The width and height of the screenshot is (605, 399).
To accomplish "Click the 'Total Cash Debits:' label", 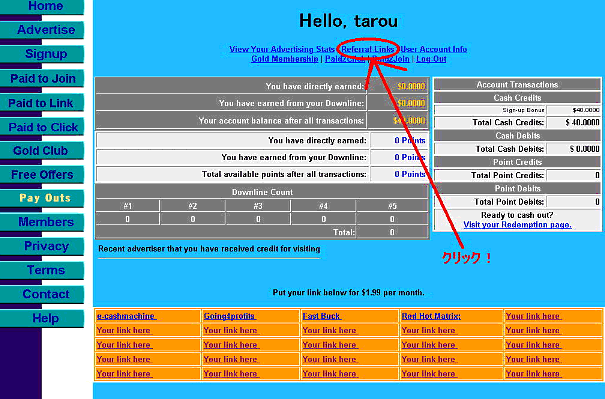I will click(x=510, y=149).
